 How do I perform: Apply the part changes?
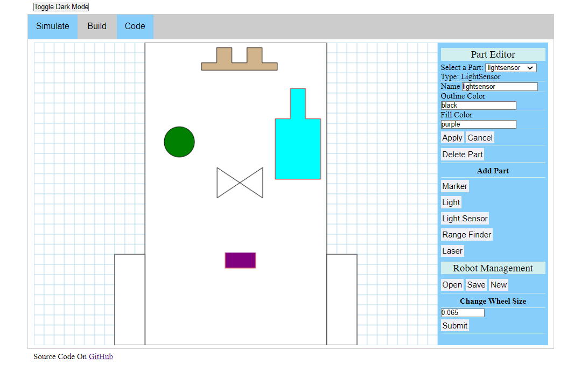(452, 138)
